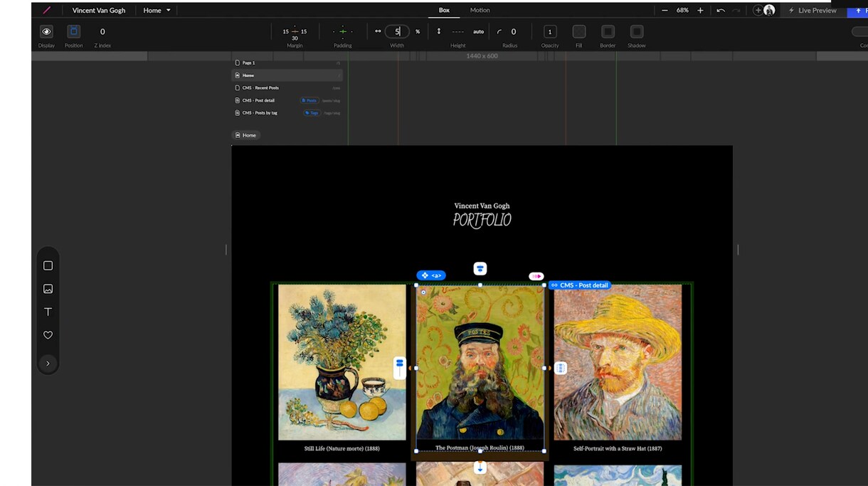The width and height of the screenshot is (868, 486).
Task: Open the CMS - Recent Posts page
Action: [288, 88]
